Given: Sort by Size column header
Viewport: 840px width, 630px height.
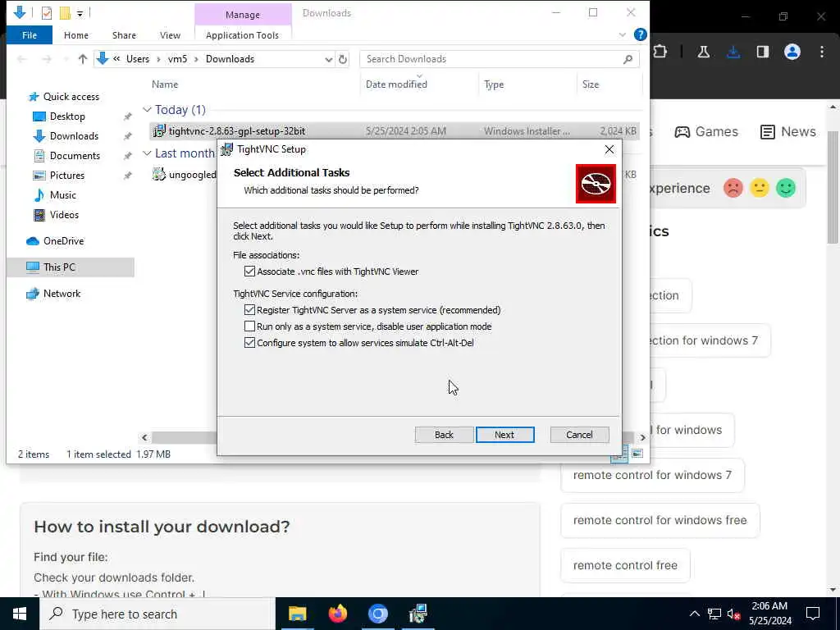Looking at the screenshot, I should (x=591, y=84).
